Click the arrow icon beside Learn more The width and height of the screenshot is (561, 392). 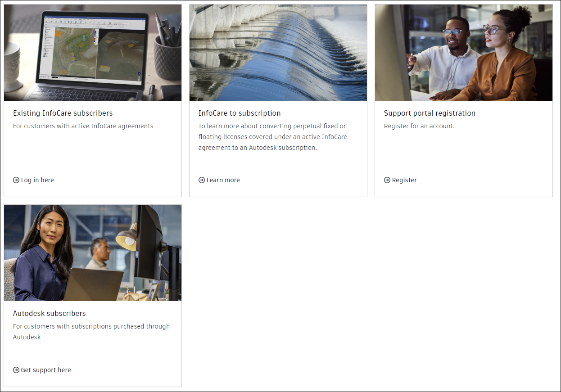[x=202, y=180]
